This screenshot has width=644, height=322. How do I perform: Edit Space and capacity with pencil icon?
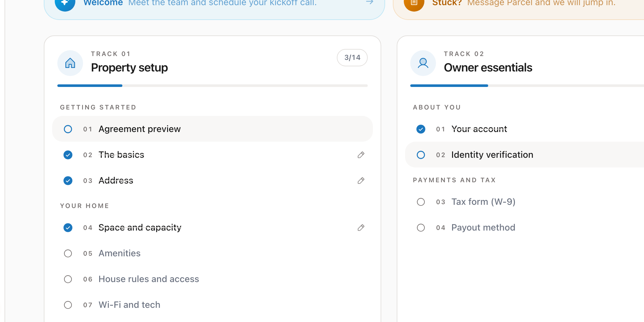[361, 228]
